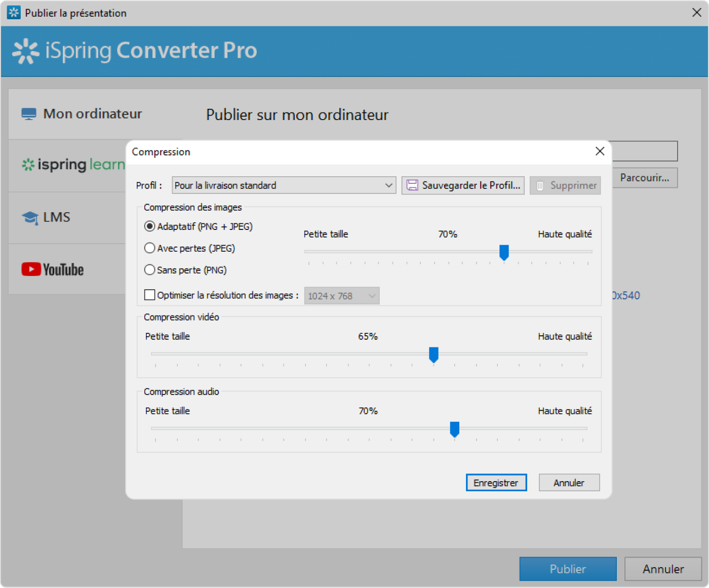Click the audio compression slider handle

click(455, 429)
